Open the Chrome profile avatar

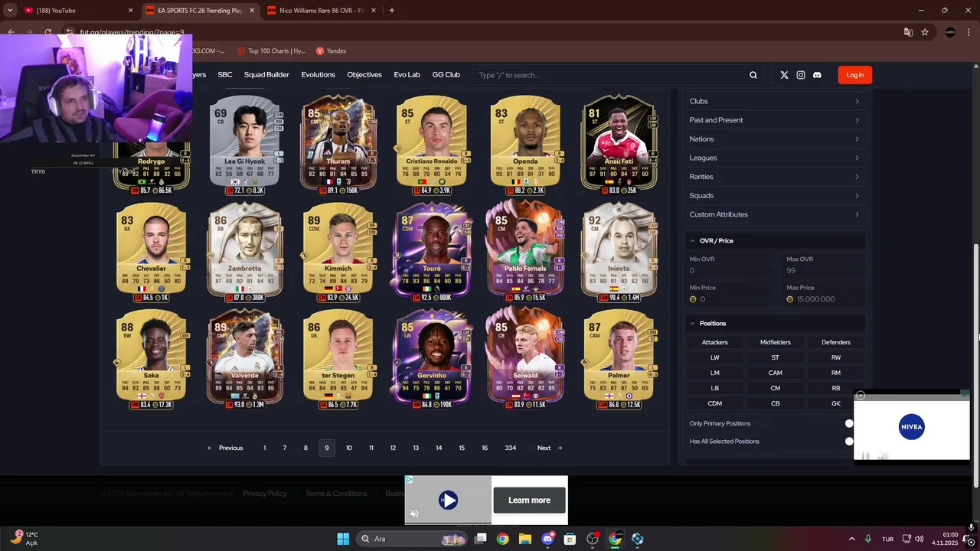[950, 32]
